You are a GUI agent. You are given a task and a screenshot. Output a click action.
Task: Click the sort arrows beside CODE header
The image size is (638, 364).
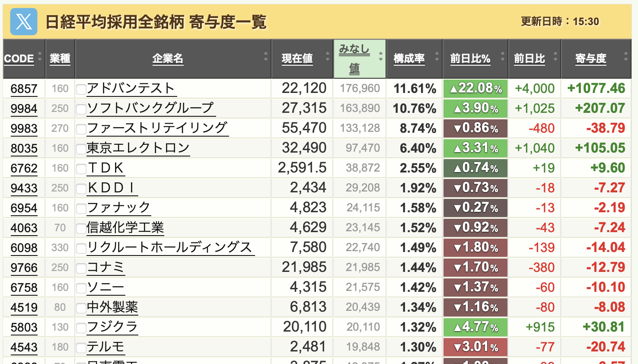pos(40,57)
